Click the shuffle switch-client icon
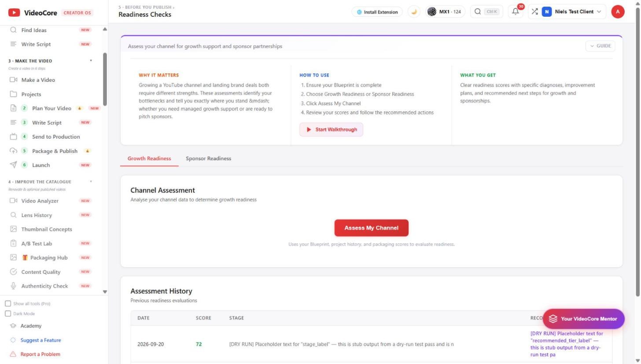The image size is (641, 364). (534, 12)
